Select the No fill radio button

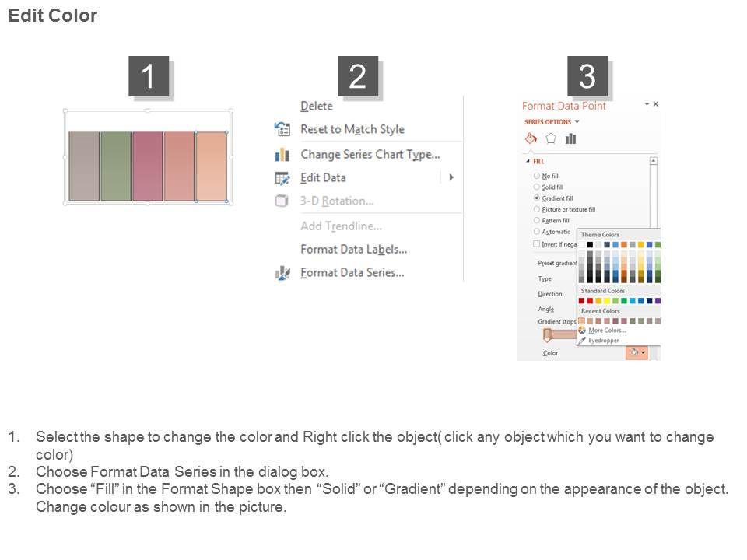537,177
